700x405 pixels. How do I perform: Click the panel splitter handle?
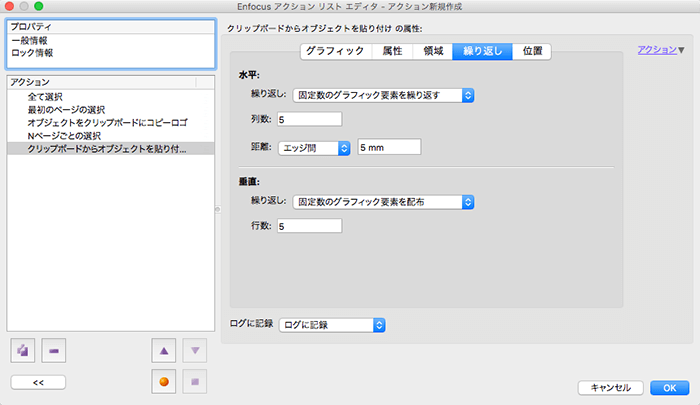[218, 209]
